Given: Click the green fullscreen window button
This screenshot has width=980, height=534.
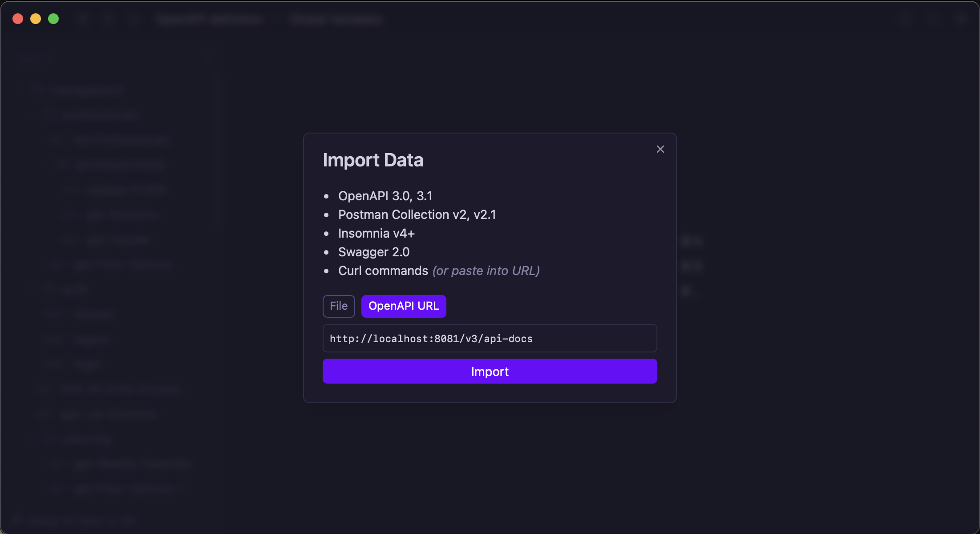Looking at the screenshot, I should (53, 19).
